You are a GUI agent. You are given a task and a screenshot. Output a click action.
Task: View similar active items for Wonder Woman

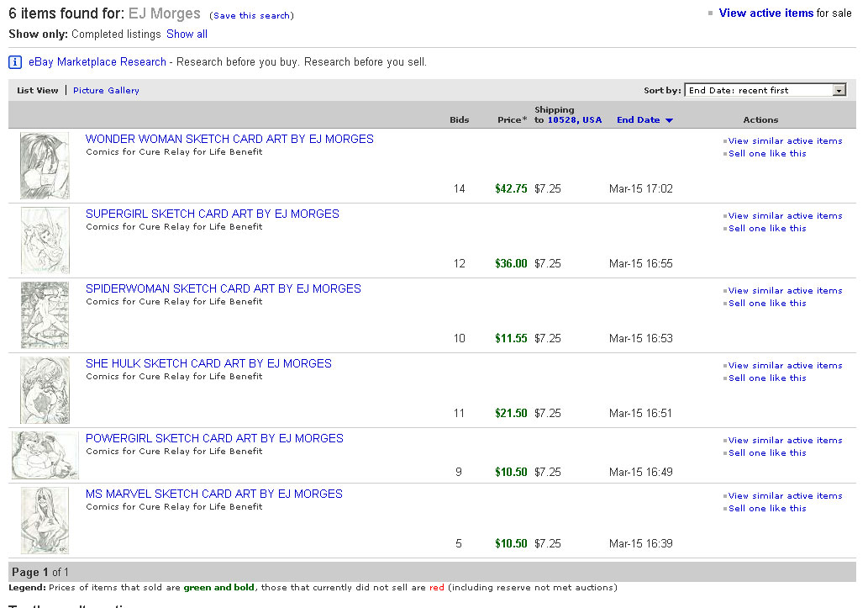[x=785, y=140]
